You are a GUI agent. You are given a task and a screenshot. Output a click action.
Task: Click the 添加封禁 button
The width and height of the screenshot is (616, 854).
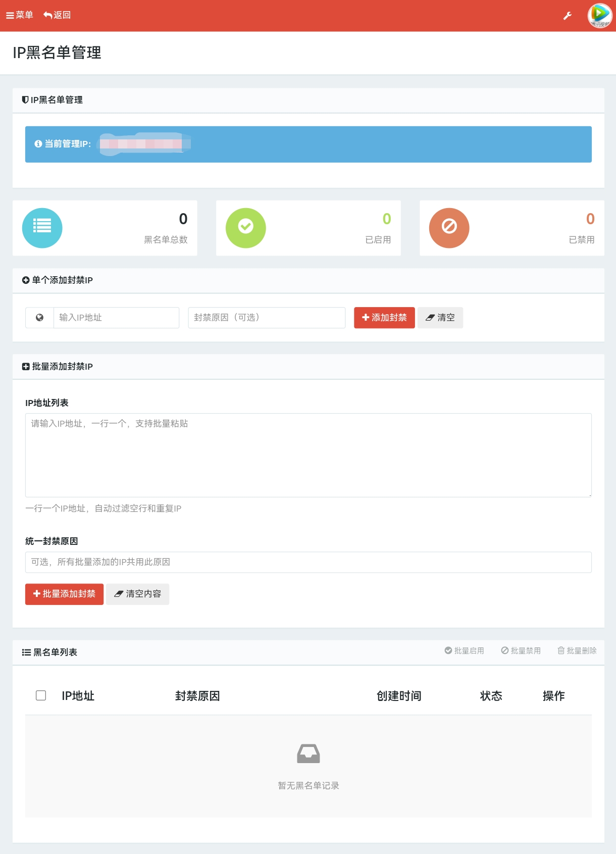(384, 318)
